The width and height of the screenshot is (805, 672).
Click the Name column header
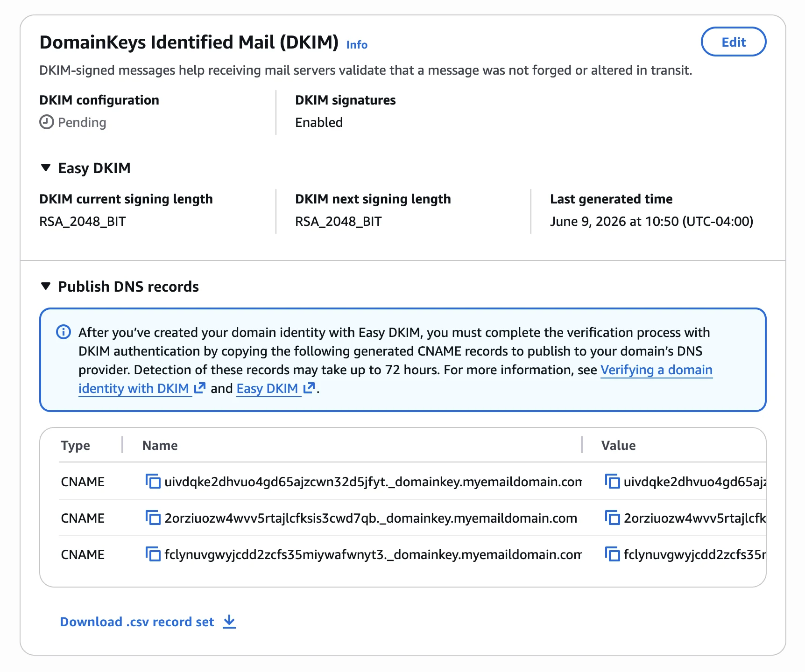tap(160, 445)
